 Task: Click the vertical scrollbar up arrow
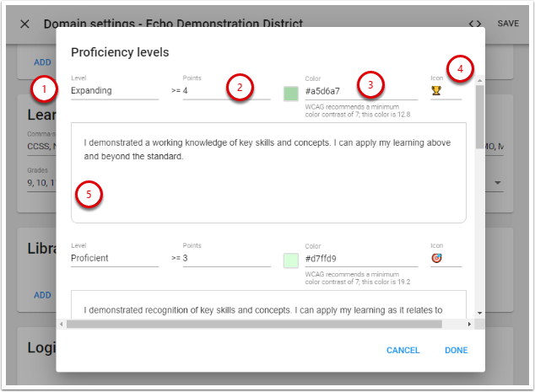479,82
